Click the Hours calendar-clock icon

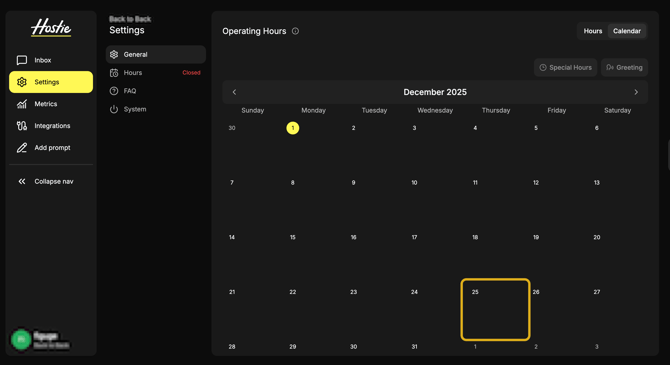[114, 73]
